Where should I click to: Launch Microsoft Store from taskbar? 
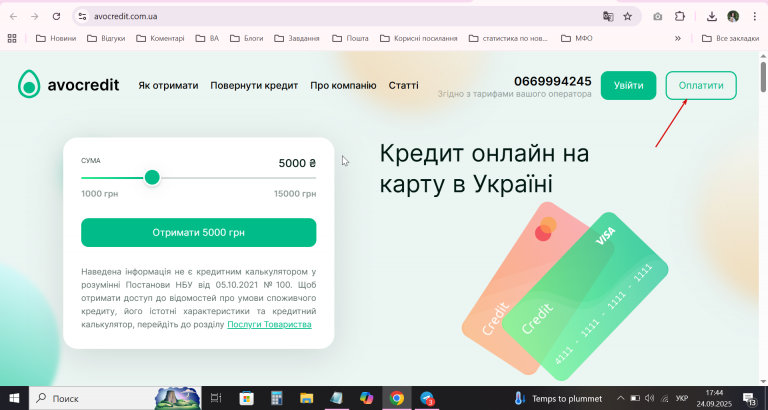pyautogui.click(x=246, y=398)
